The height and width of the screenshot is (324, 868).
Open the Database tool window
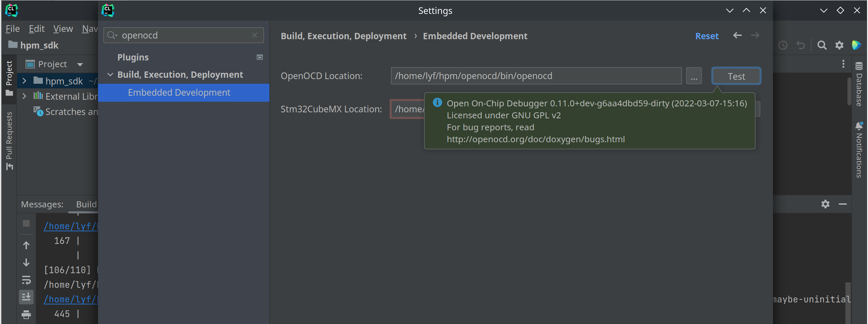(x=859, y=84)
